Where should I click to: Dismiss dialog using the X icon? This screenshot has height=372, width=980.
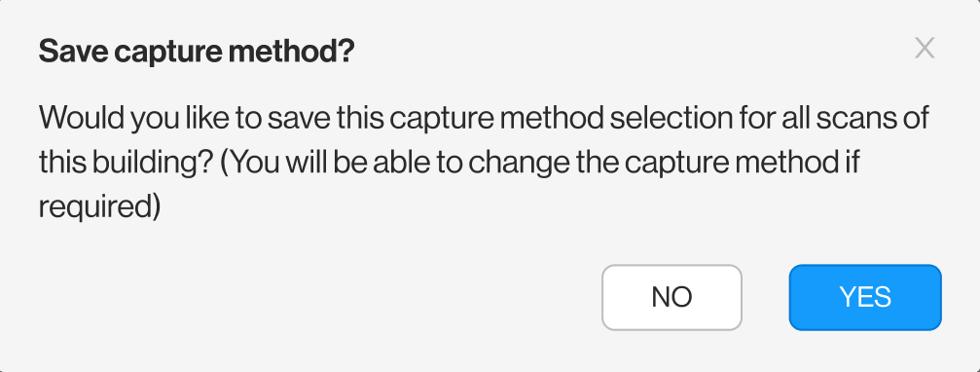(x=925, y=48)
